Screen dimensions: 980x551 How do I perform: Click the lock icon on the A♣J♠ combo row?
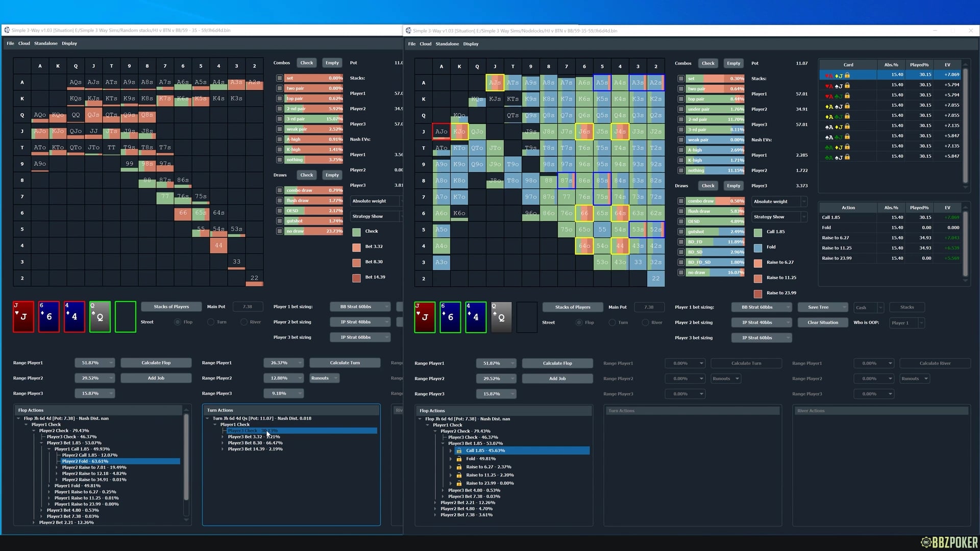click(847, 157)
